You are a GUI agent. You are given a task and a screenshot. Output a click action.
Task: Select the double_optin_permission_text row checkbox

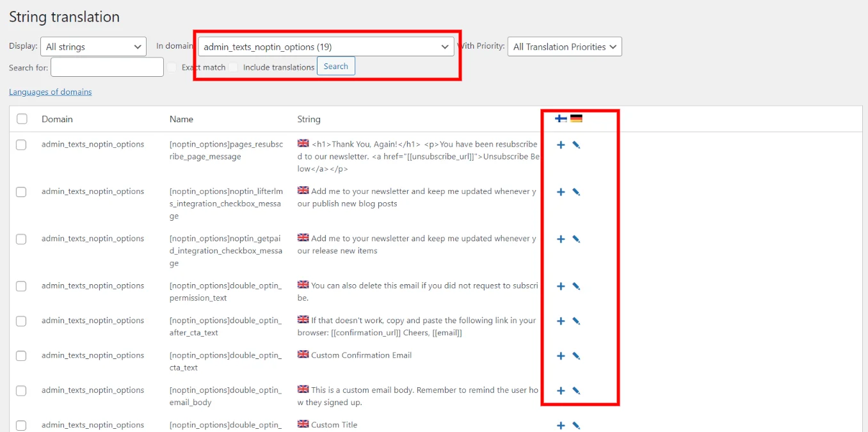[x=21, y=287]
